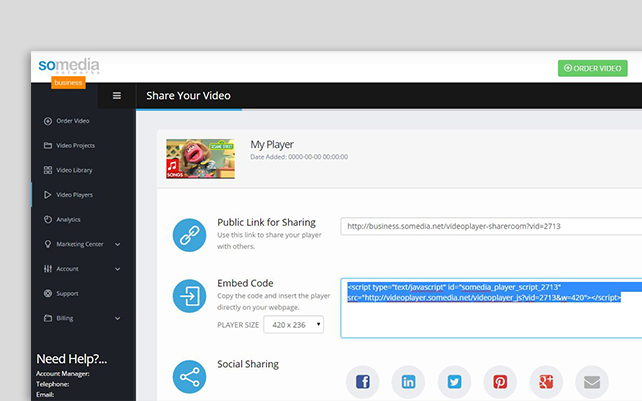This screenshot has width=642, height=401.
Task: Select Video Players menu item
Action: point(75,195)
